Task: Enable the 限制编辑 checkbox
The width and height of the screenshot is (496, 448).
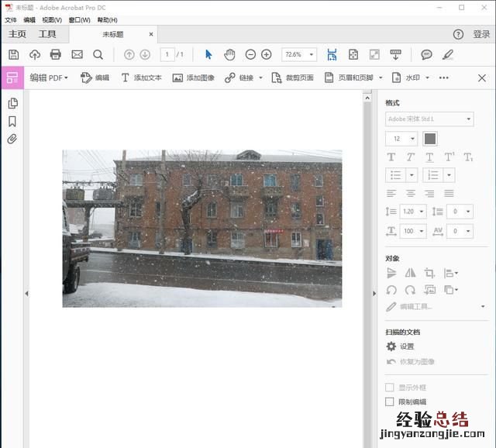Action: pos(390,401)
